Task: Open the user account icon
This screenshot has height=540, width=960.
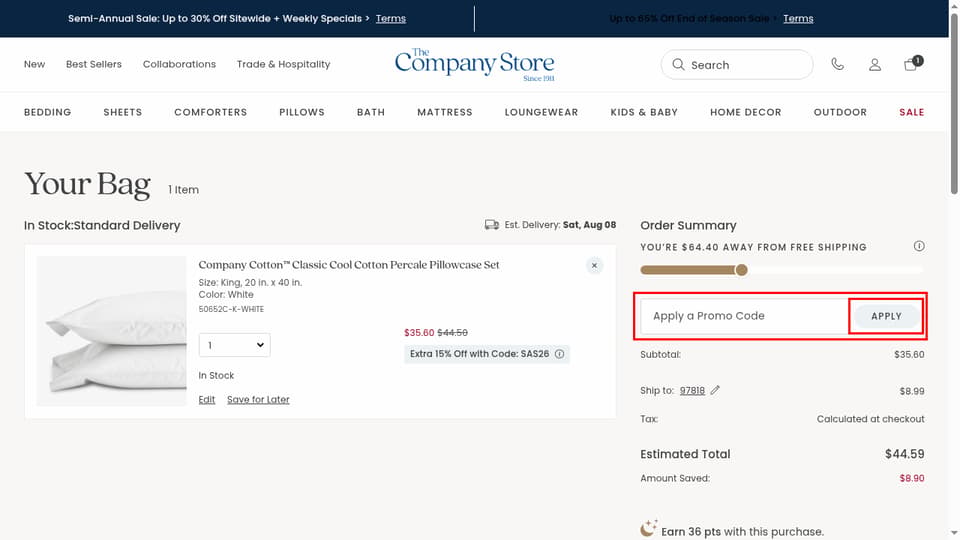Action: [875, 64]
